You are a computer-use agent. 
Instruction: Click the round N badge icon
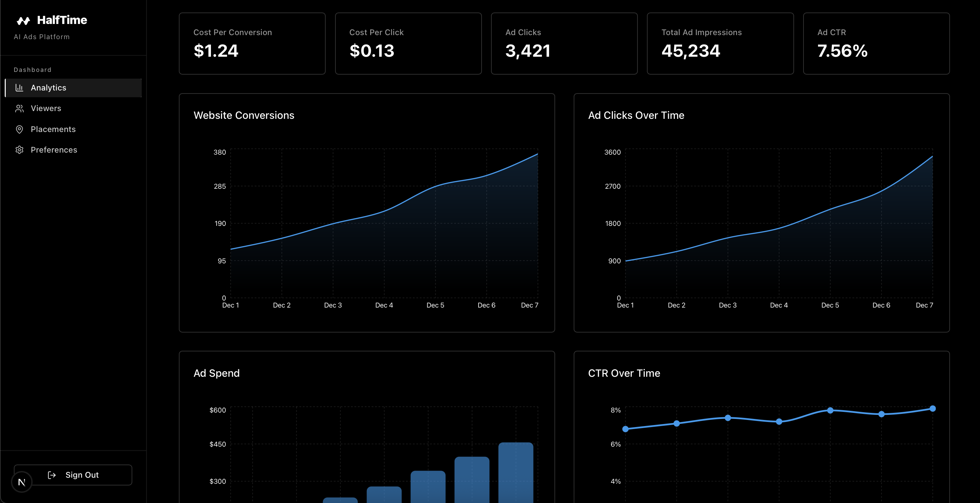click(22, 482)
